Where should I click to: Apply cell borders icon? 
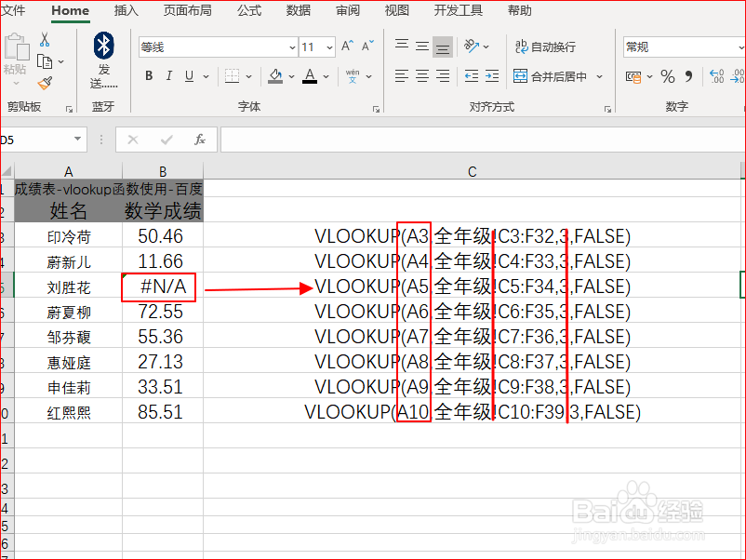pyautogui.click(x=232, y=75)
